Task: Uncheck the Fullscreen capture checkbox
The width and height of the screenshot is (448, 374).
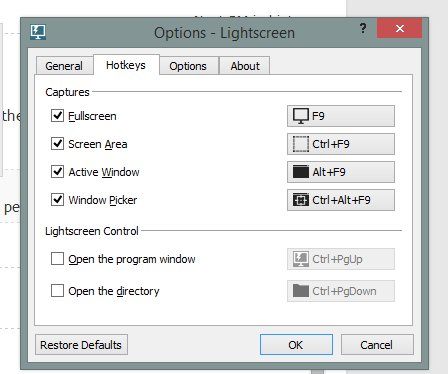Action: 57,116
